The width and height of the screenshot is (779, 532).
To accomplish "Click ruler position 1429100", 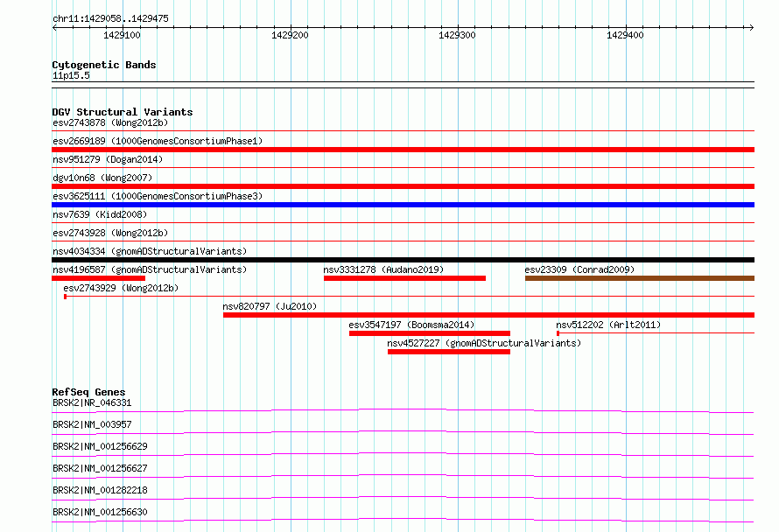I will 122,35.
